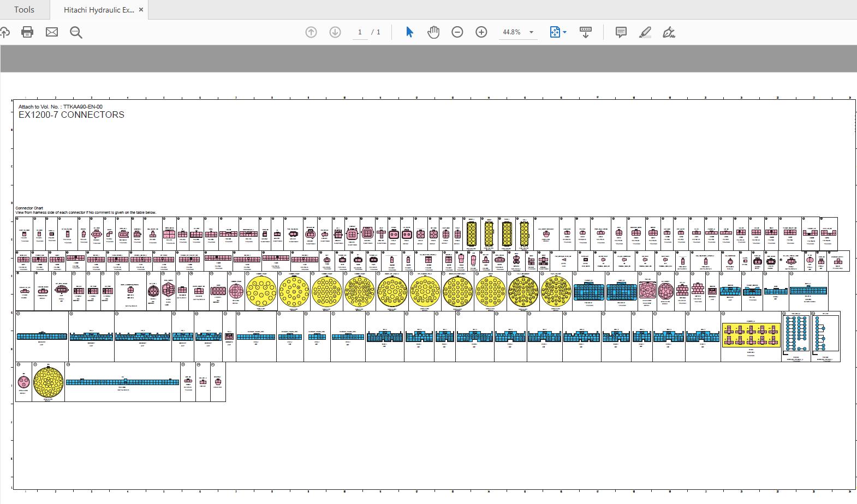Click the page number input field
Screen dimensions: 857x504
click(x=360, y=32)
